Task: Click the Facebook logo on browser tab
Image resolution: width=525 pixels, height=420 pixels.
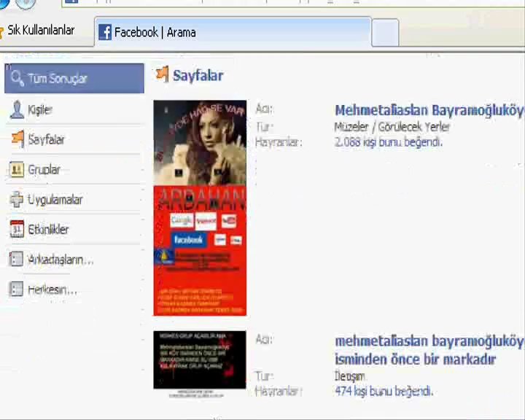Action: 105,32
